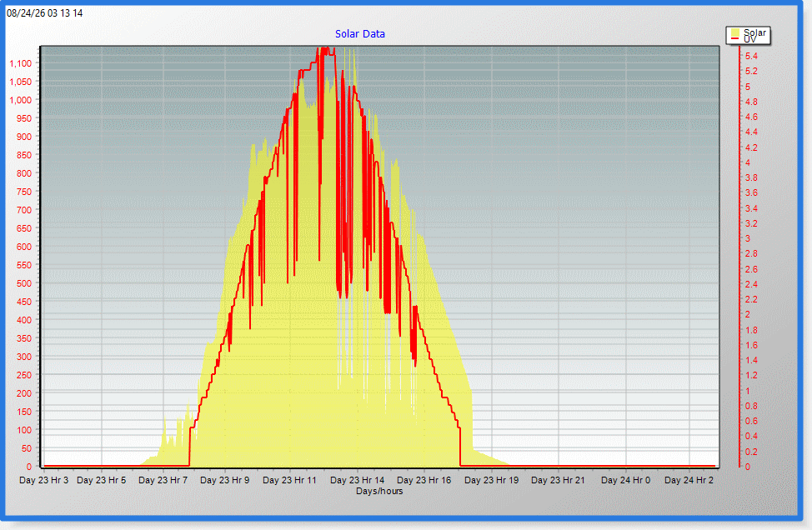Click x-axis label Day 23 Hr 5

(102, 480)
